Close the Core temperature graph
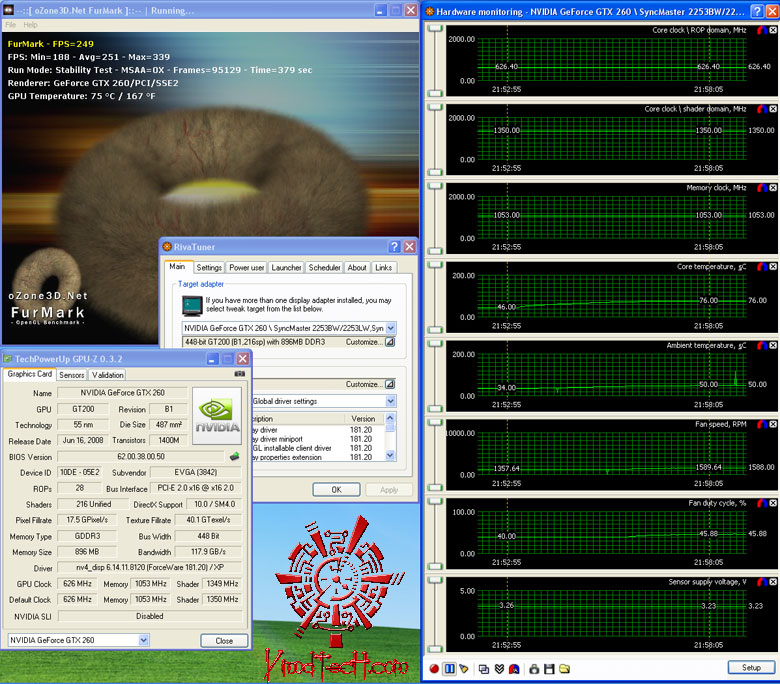780x684 pixels. tap(773, 267)
